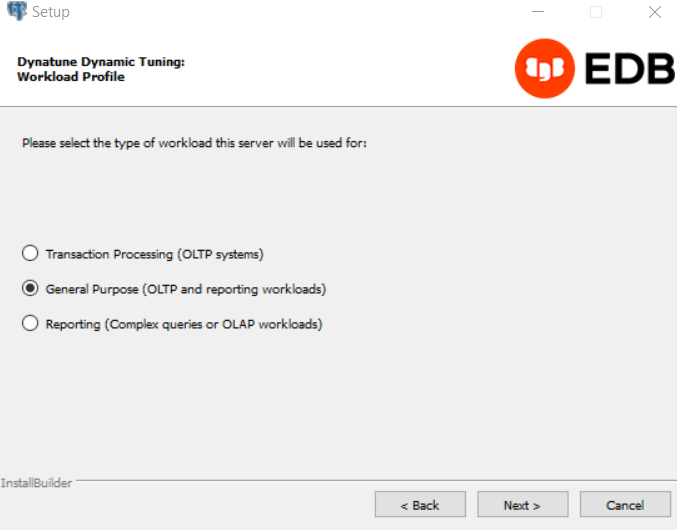Click the EDB wordmark text logo

point(629,69)
